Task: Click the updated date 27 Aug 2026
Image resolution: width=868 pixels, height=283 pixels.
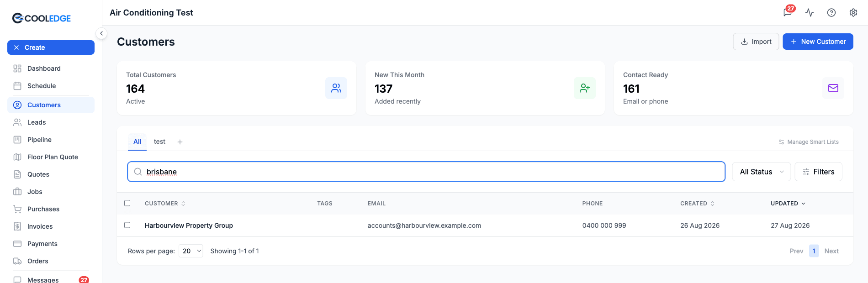Action: tap(790, 225)
